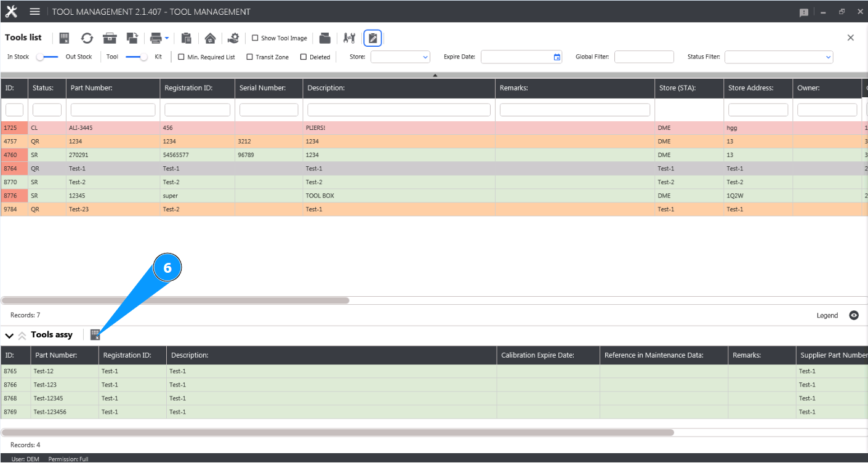The height and width of the screenshot is (463, 868).
Task: Check the Min. Required List checkbox
Action: click(181, 57)
